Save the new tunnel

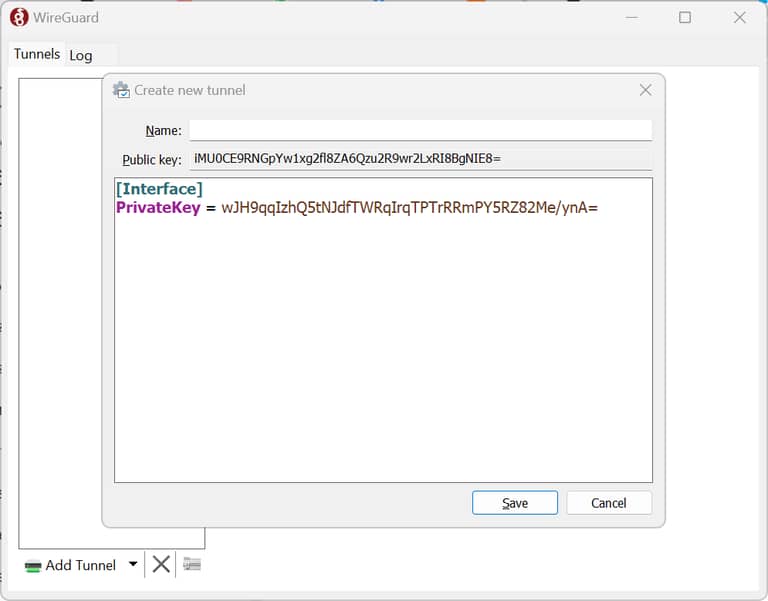[515, 503]
